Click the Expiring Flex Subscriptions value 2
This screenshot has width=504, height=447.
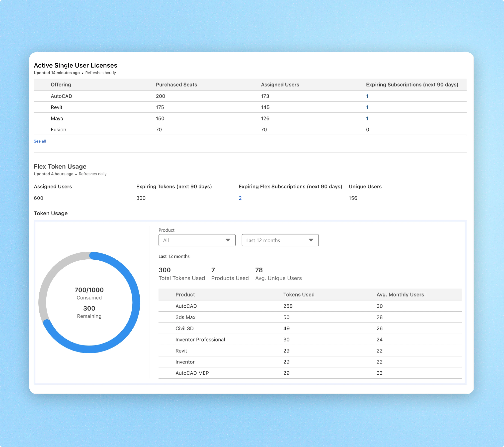(240, 198)
